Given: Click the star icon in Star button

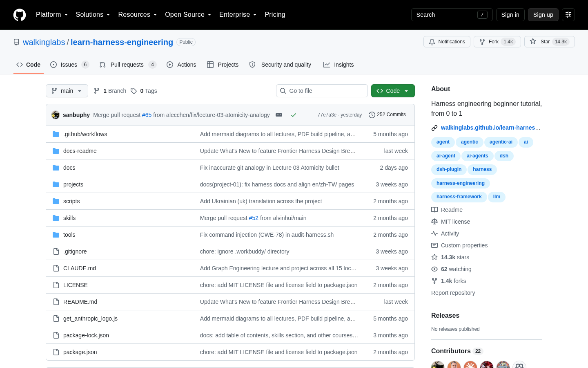Looking at the screenshot, I should (x=533, y=41).
